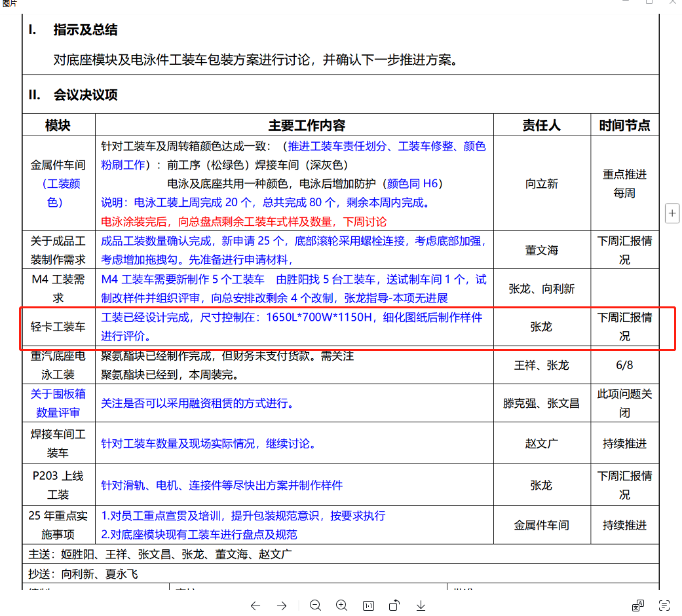The image size is (682, 616).
Task: Maximize the image viewer window
Action: pyautogui.click(x=649, y=2)
